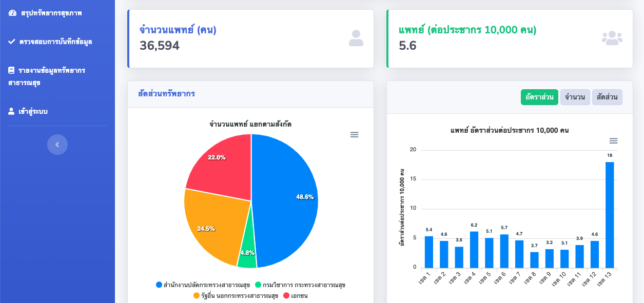Switch chart to สัดส่วน view
This screenshot has height=303, width=644.
pyautogui.click(x=607, y=97)
